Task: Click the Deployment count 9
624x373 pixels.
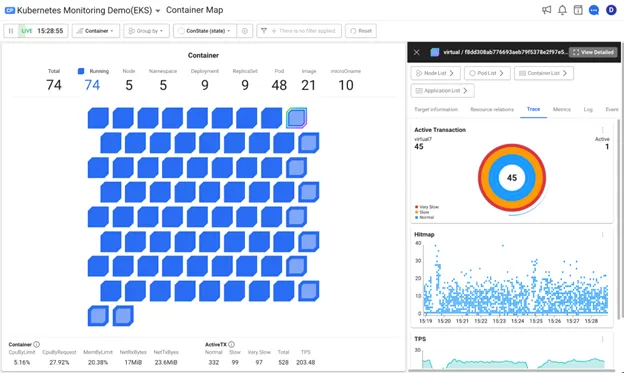Action: [205, 85]
